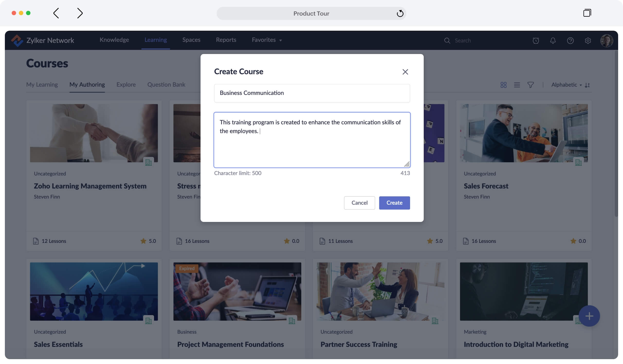Image resolution: width=623 pixels, height=364 pixels.
Task: Click the page vertical scrollbar
Action: click(x=616, y=133)
